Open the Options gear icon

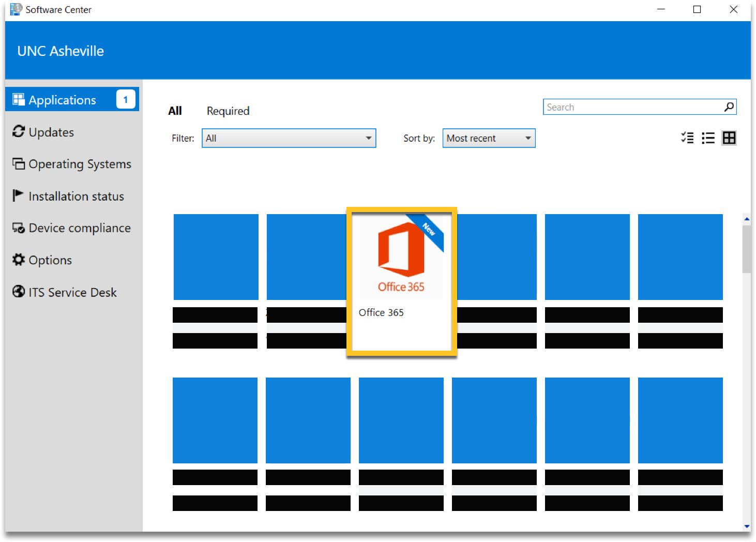(19, 260)
